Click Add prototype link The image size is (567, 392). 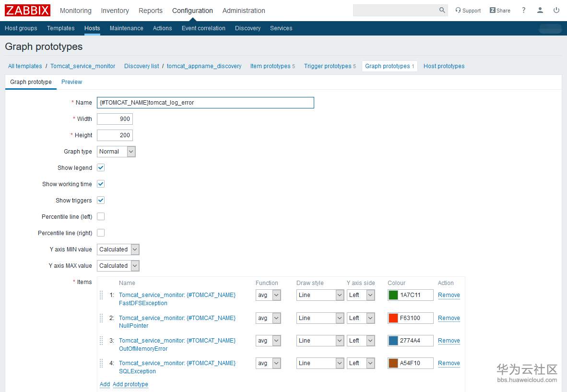coord(130,384)
